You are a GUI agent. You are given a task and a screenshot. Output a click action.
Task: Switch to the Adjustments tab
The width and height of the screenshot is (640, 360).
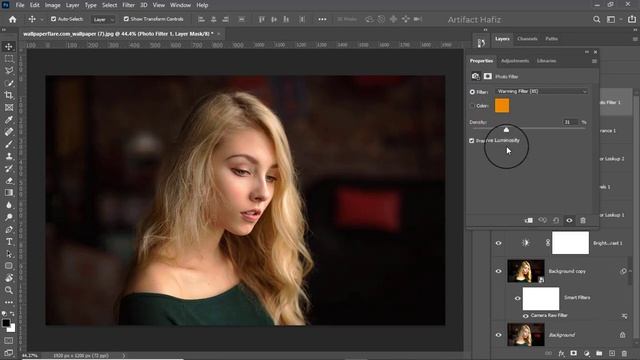pyautogui.click(x=515, y=61)
